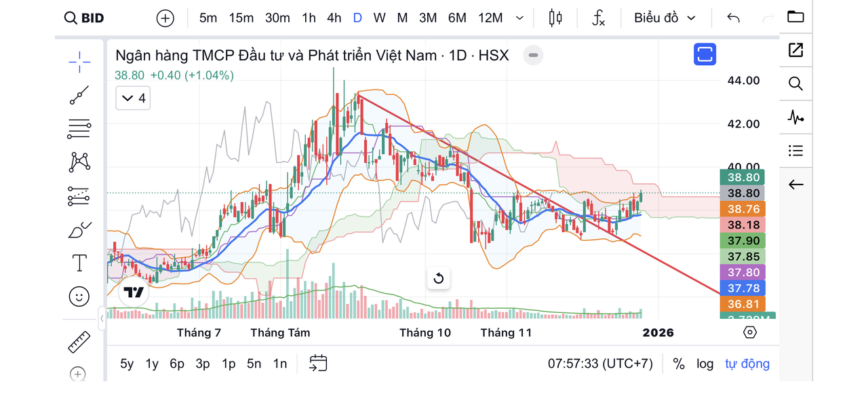868x401 pixels.
Task: Undo last chart action
Action: pyautogui.click(x=733, y=18)
